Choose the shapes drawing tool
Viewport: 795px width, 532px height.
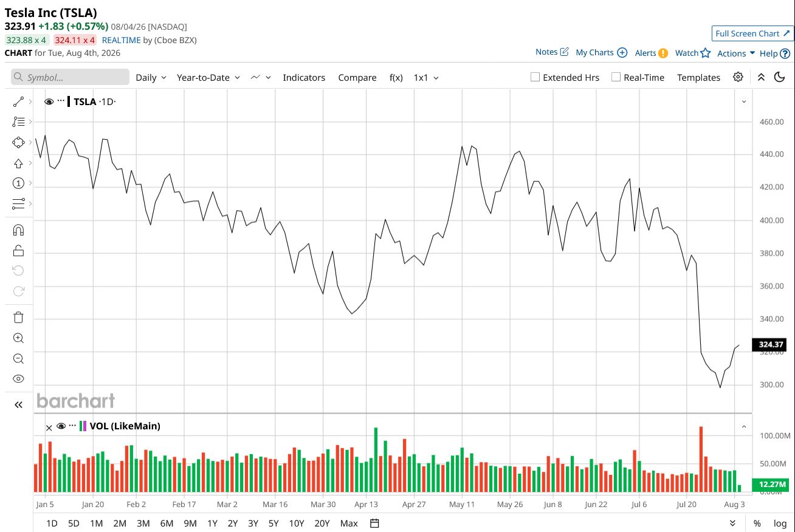pos(18,142)
